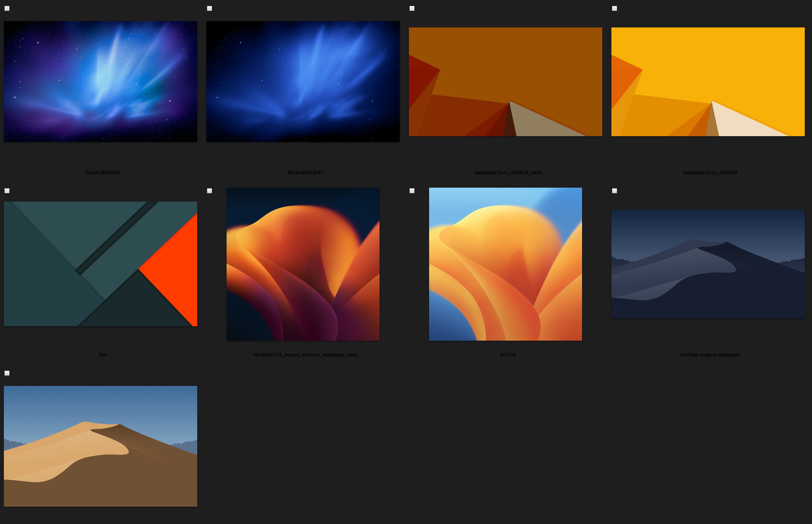The width and height of the screenshot is (812, 524).
Task: Choose the light Ventura wallpaper with blue sky
Action: point(505,264)
